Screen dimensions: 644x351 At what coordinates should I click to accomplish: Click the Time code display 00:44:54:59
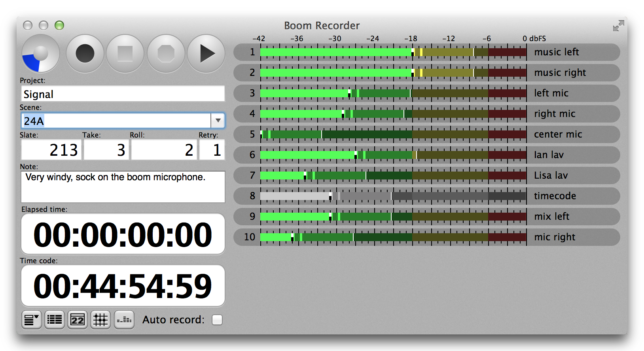pyautogui.click(x=123, y=286)
